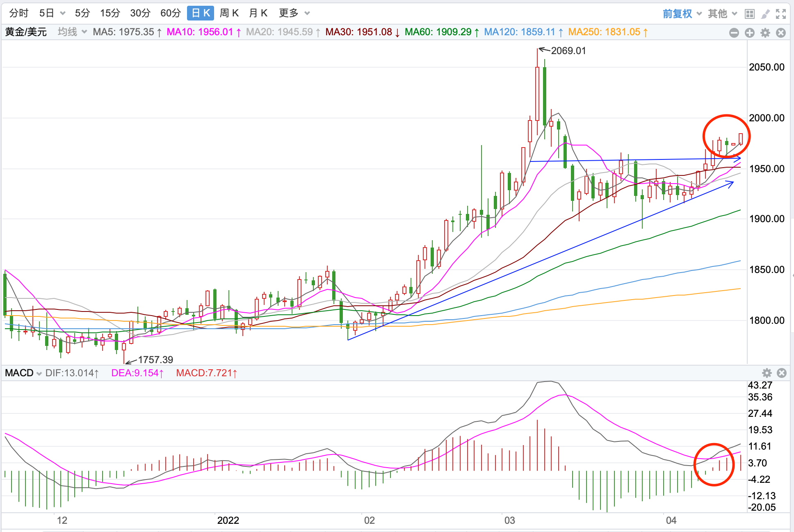Click the 2069.01 high price annotation
This screenshot has height=532, width=794.
coord(568,51)
